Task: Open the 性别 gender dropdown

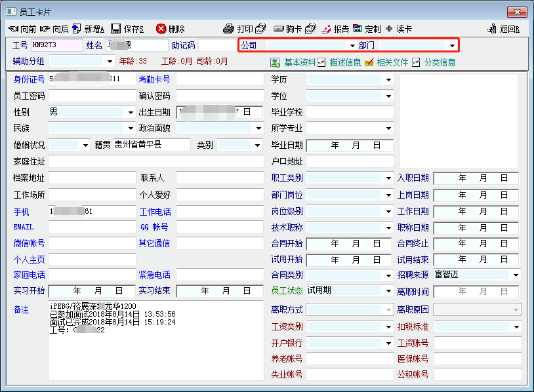Action: (x=131, y=112)
